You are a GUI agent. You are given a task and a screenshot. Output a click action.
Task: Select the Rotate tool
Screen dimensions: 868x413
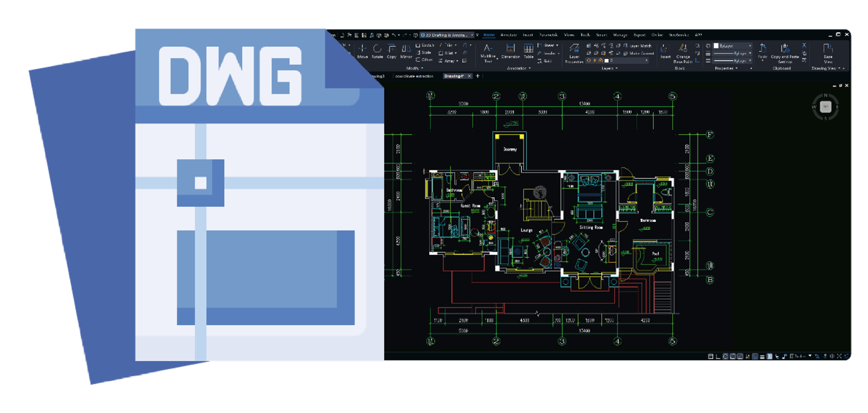click(x=377, y=52)
